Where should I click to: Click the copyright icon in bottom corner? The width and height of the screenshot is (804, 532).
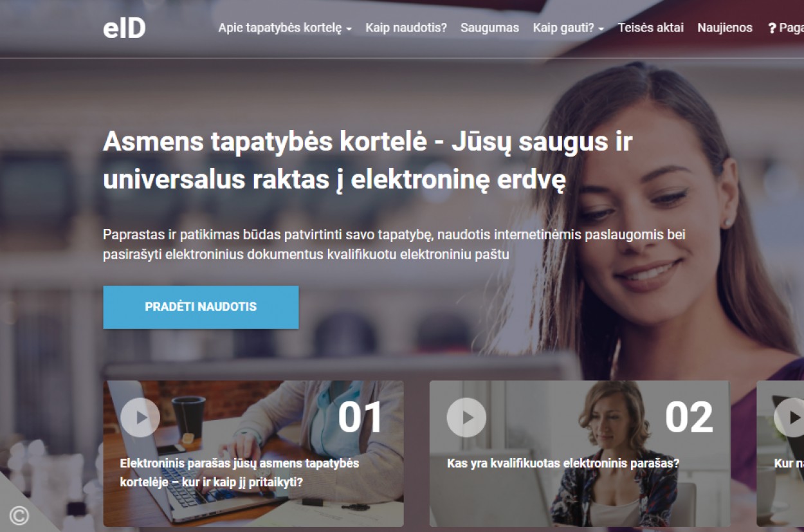19,515
